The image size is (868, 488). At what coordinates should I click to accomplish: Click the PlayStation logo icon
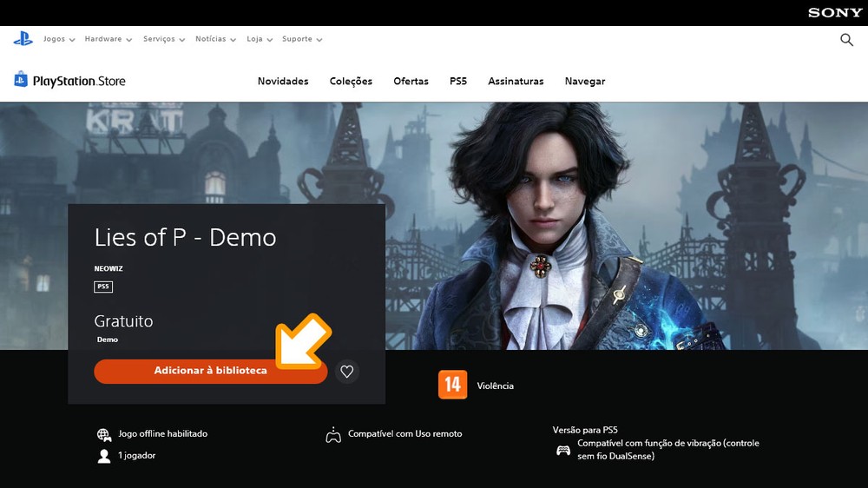click(23, 39)
